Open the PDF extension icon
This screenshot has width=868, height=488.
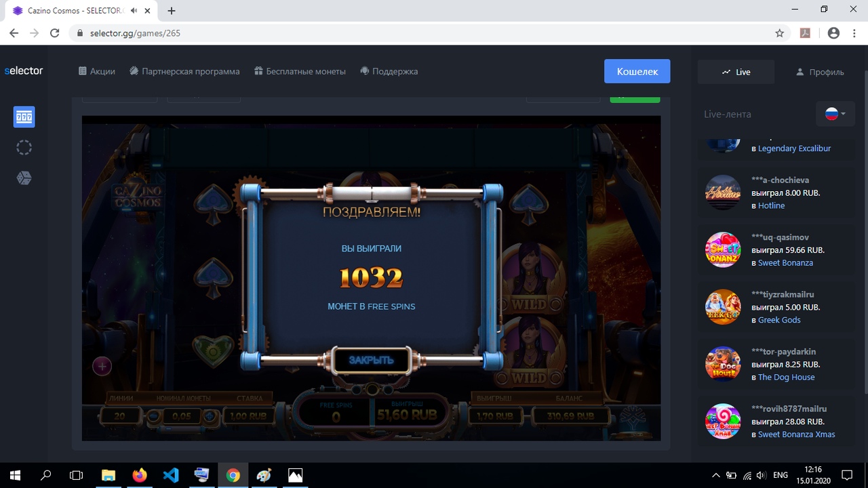806,33
